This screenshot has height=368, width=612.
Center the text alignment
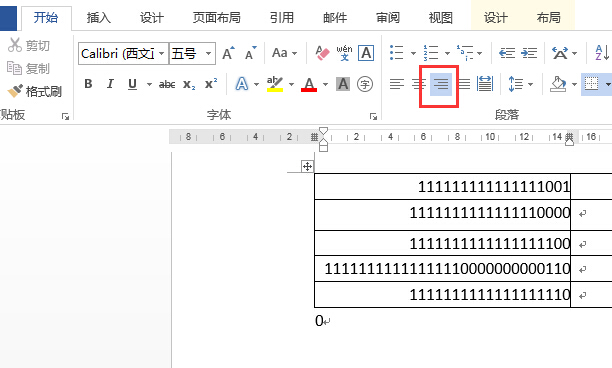pyautogui.click(x=419, y=84)
